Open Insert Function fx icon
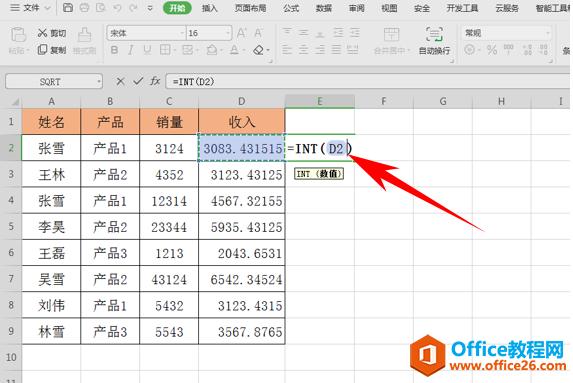This screenshot has width=573, height=383. (x=155, y=81)
